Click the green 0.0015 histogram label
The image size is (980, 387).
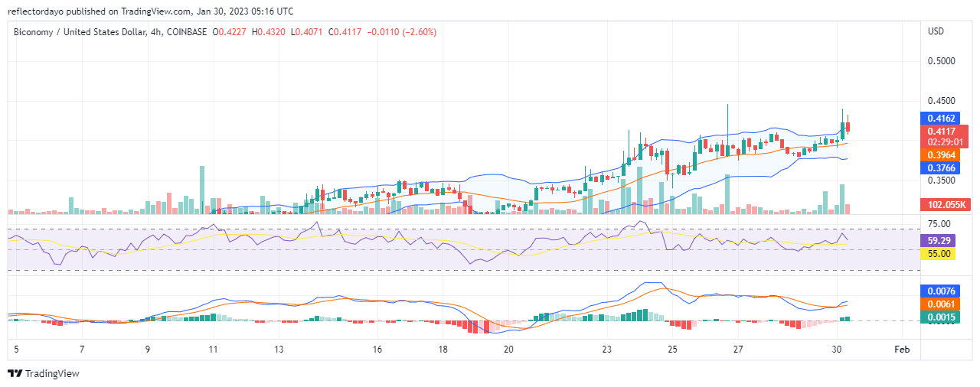point(940,317)
